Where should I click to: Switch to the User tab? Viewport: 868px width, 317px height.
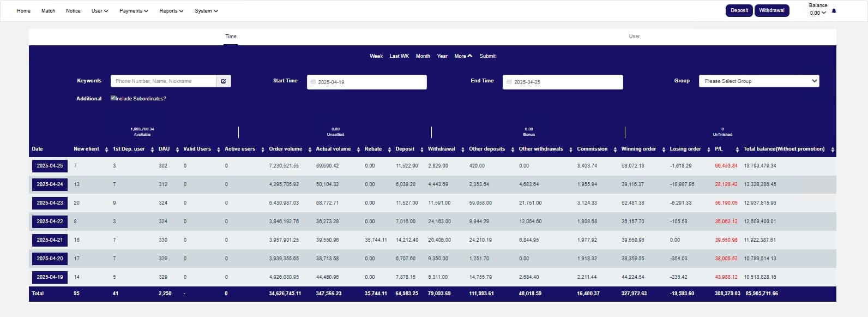point(634,37)
